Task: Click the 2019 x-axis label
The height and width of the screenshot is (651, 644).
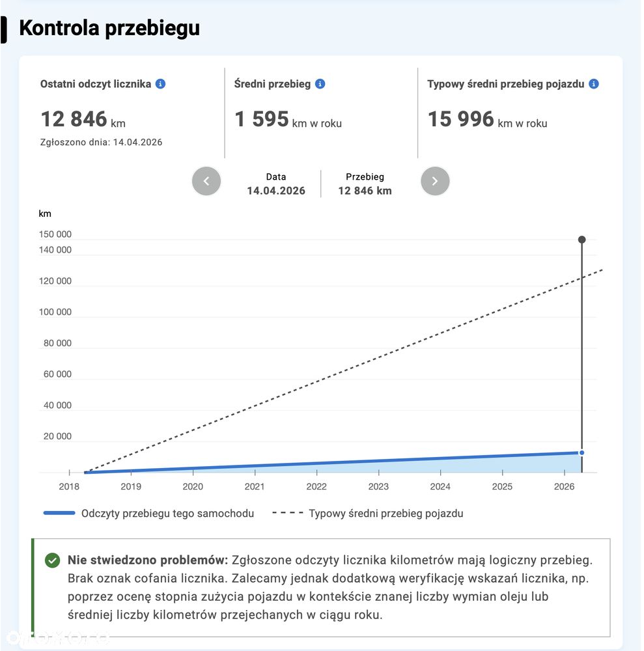Action: (x=131, y=486)
